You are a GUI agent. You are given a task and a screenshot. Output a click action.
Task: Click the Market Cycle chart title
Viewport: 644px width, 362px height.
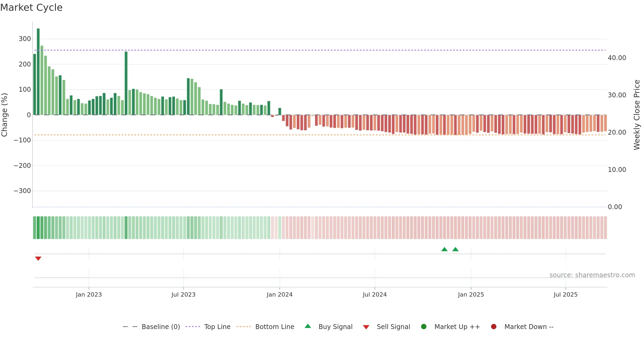(x=31, y=8)
